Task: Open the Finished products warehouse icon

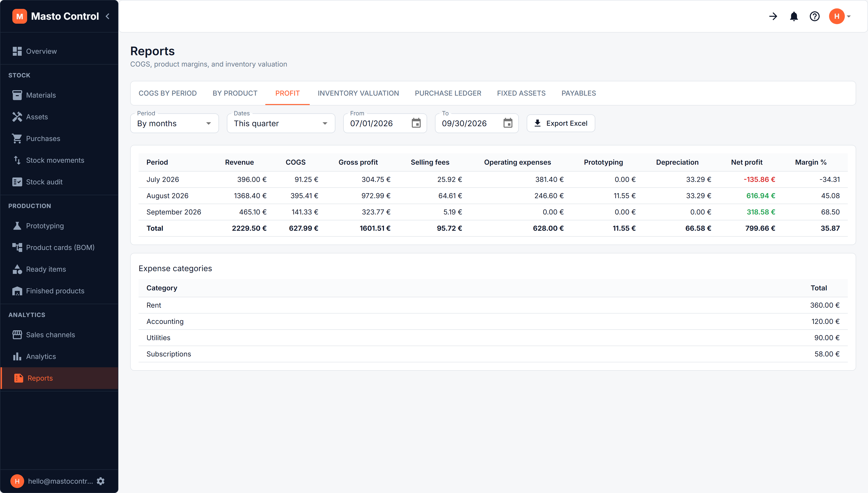Action: (17, 291)
